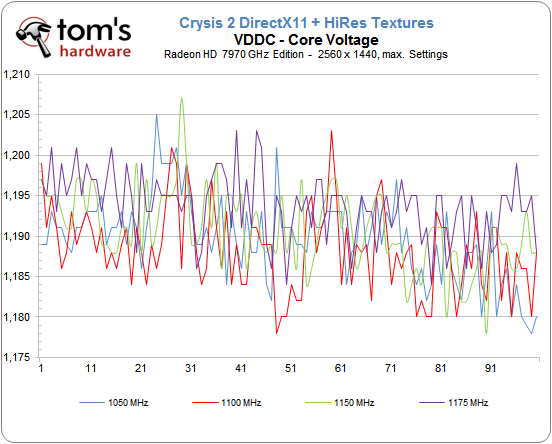The height and width of the screenshot is (444, 552).
Task: Click the green 1150 MHz legend line swatch
Action: (318, 402)
